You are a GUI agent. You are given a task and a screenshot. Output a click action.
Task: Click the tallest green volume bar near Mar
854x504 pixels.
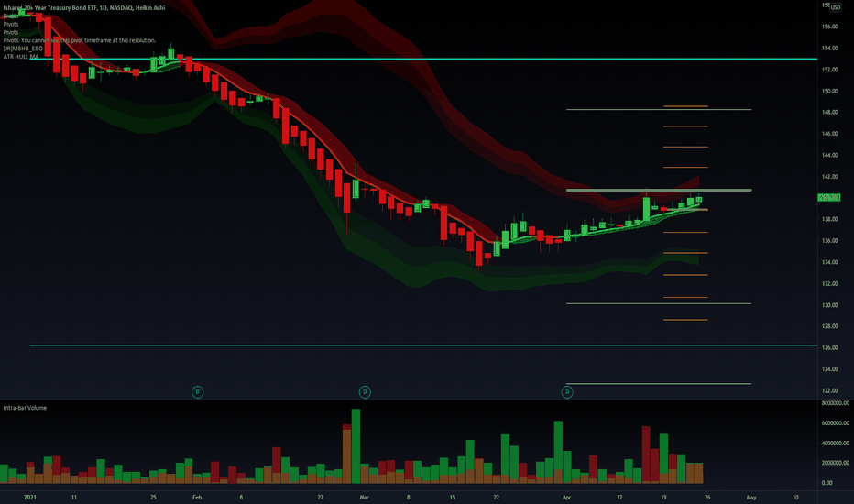356,446
